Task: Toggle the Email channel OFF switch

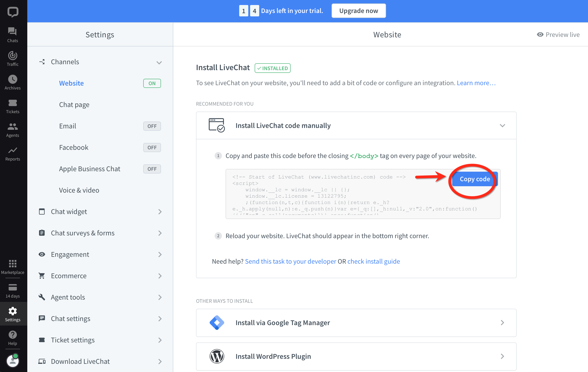Action: (x=152, y=126)
